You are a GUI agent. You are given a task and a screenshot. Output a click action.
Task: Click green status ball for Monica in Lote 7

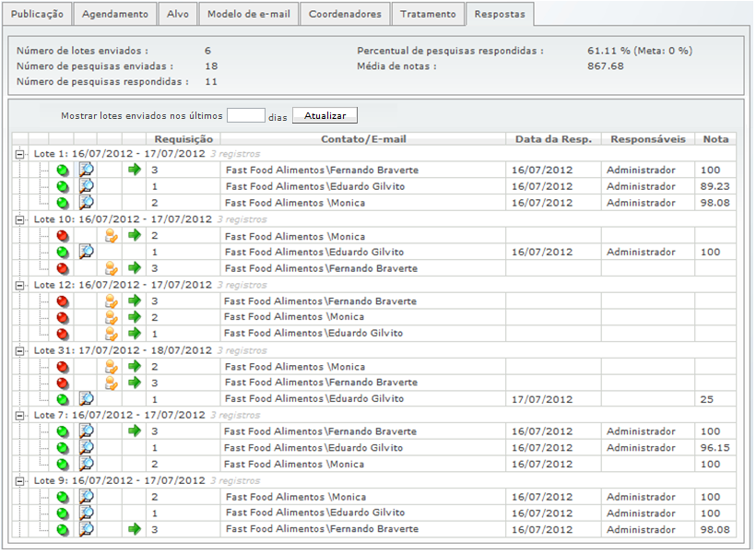(63, 464)
